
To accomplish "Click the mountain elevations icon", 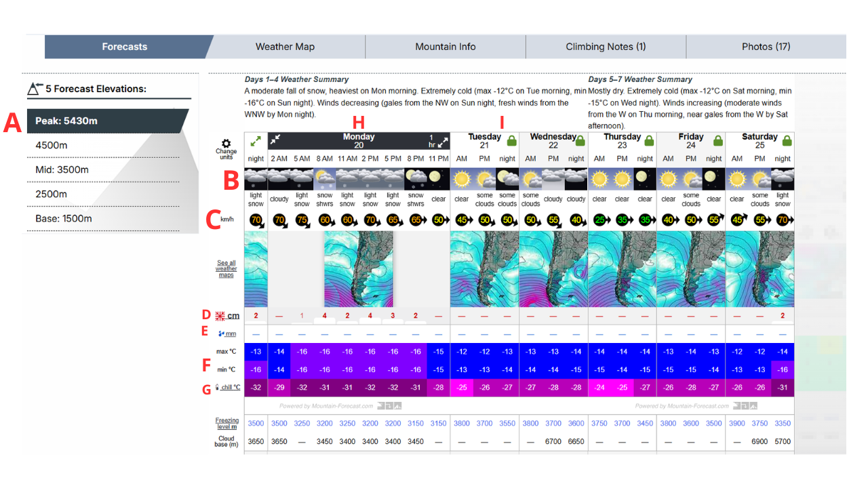I will 35,88.
